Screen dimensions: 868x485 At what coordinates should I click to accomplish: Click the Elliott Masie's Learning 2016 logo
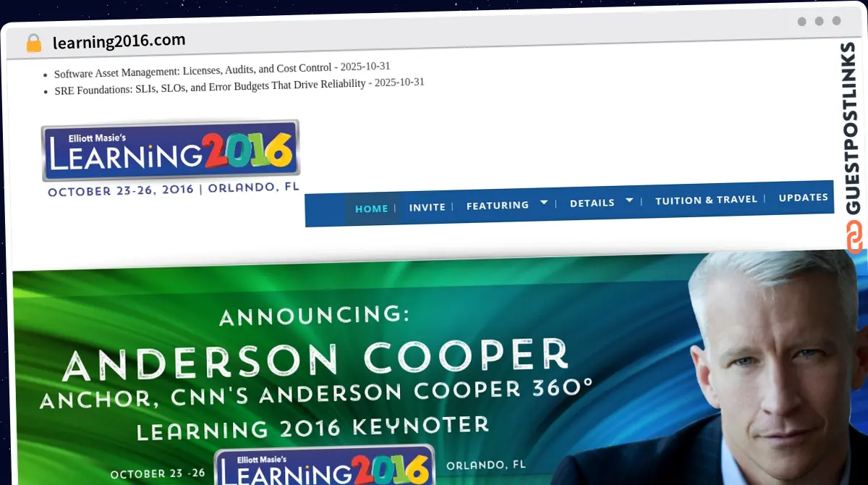click(x=171, y=151)
